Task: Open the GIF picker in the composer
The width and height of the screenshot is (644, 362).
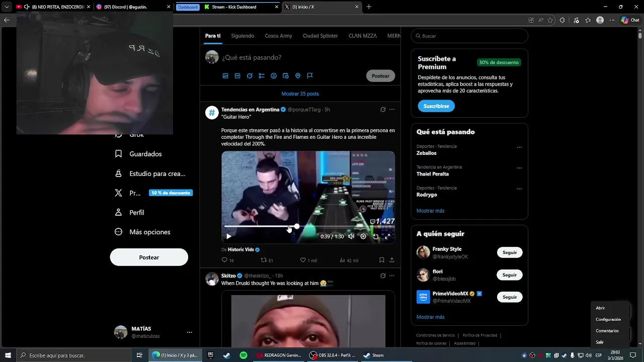Action: [x=237, y=76]
